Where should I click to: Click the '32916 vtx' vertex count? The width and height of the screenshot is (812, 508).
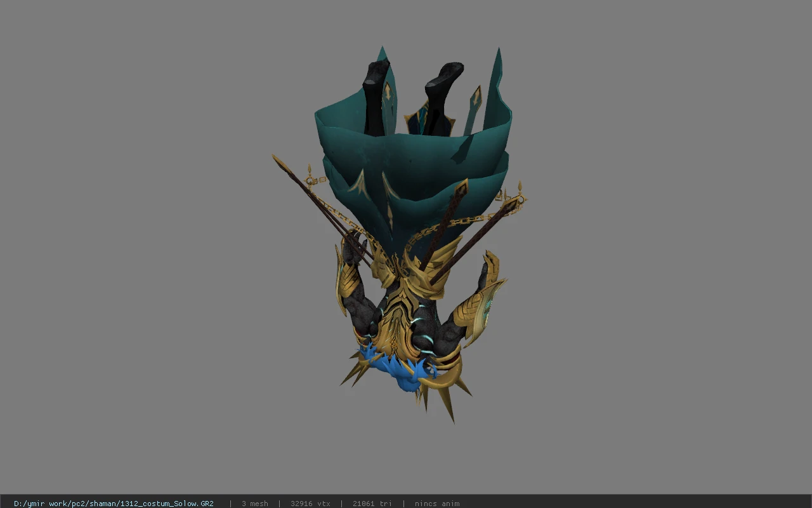pyautogui.click(x=310, y=504)
